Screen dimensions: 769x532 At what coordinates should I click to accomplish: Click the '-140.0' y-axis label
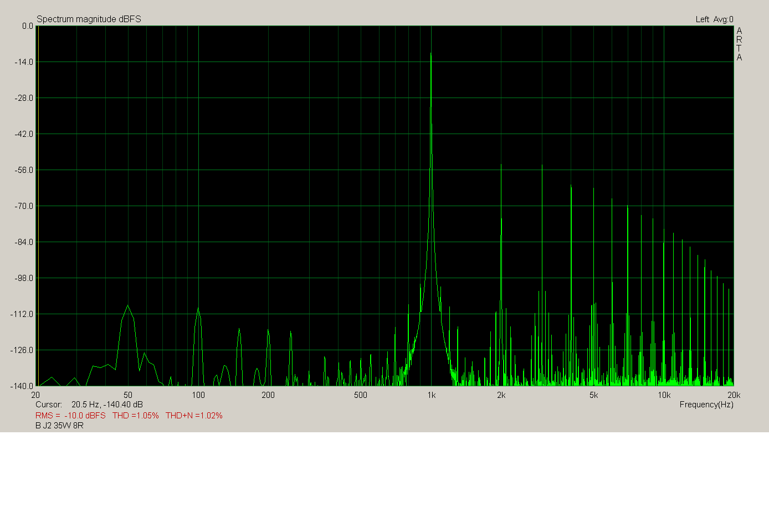tap(22, 386)
